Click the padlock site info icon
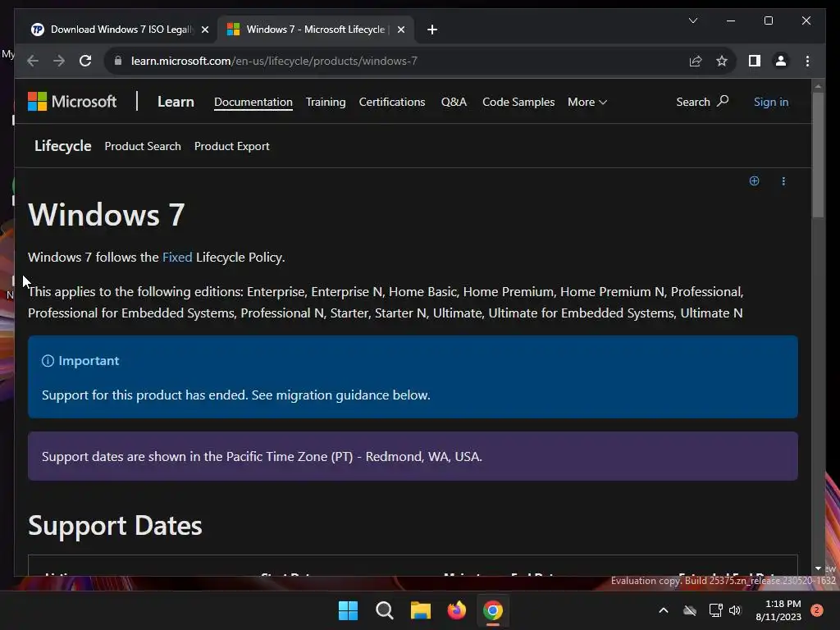This screenshot has width=840, height=630. click(118, 61)
